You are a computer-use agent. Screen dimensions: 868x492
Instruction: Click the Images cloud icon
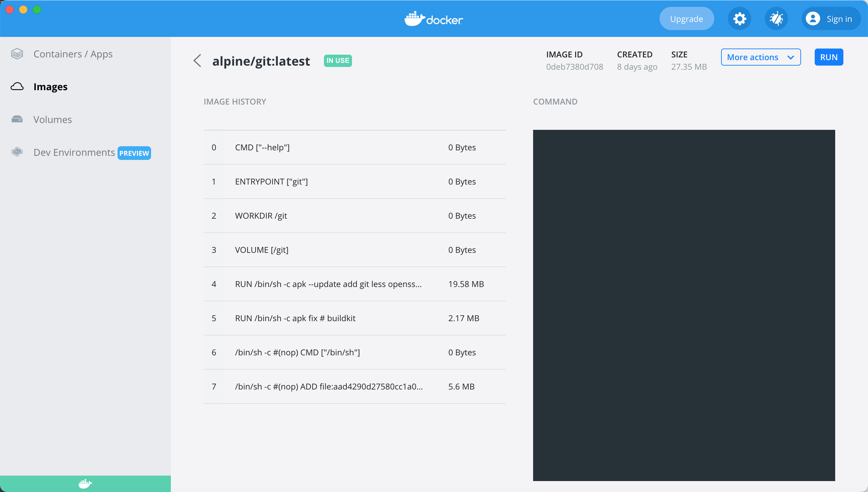[17, 86]
